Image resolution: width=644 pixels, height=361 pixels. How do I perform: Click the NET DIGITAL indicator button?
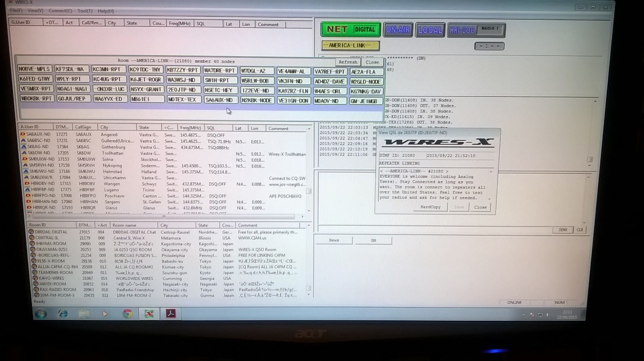(351, 29)
